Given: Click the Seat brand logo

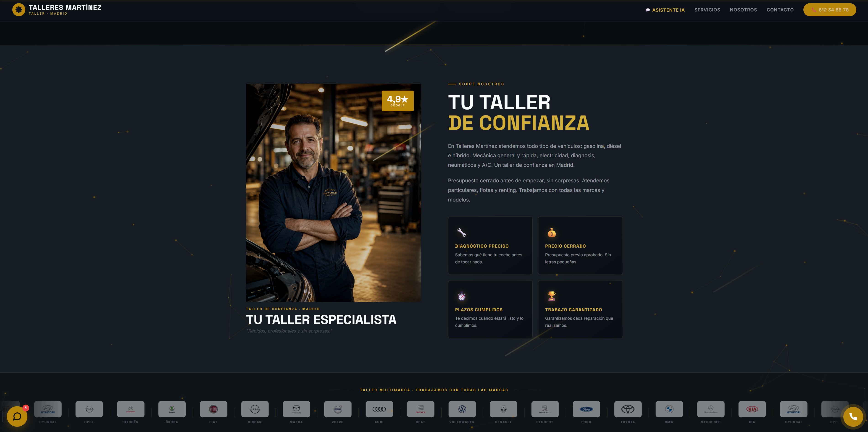Looking at the screenshot, I should pyautogui.click(x=421, y=409).
